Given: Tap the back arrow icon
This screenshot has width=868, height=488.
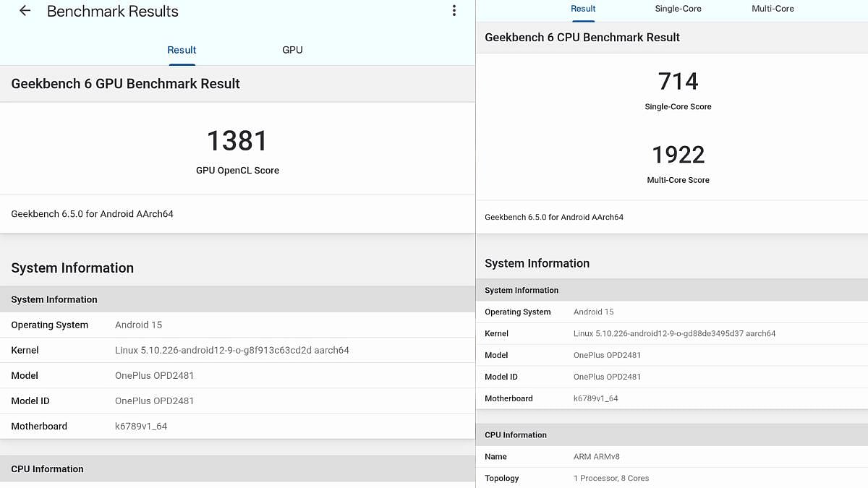Looking at the screenshot, I should [25, 11].
